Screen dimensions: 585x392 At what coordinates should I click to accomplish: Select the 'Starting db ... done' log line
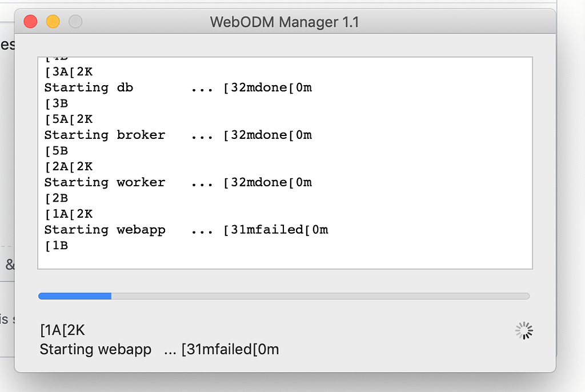[178, 87]
